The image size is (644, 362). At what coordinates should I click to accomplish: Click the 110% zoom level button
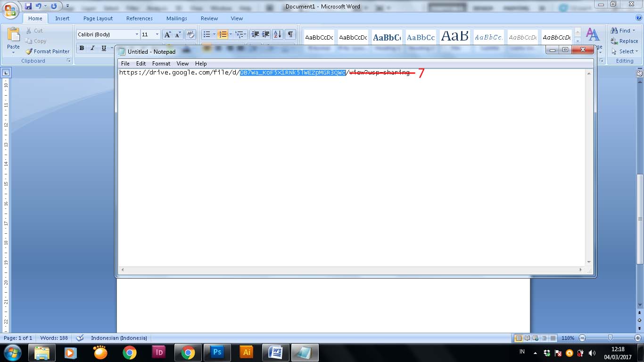pos(568,338)
